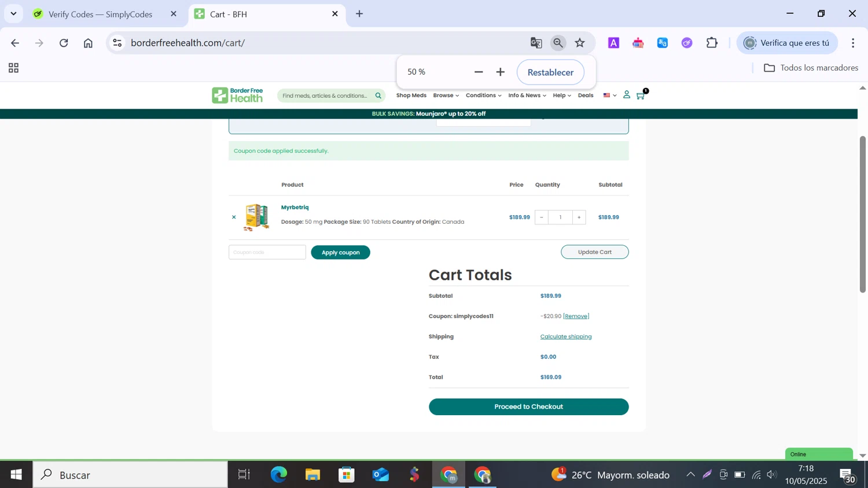Screen dimensions: 868x488
Task: Open File Explorer from the taskbar
Action: click(312, 475)
